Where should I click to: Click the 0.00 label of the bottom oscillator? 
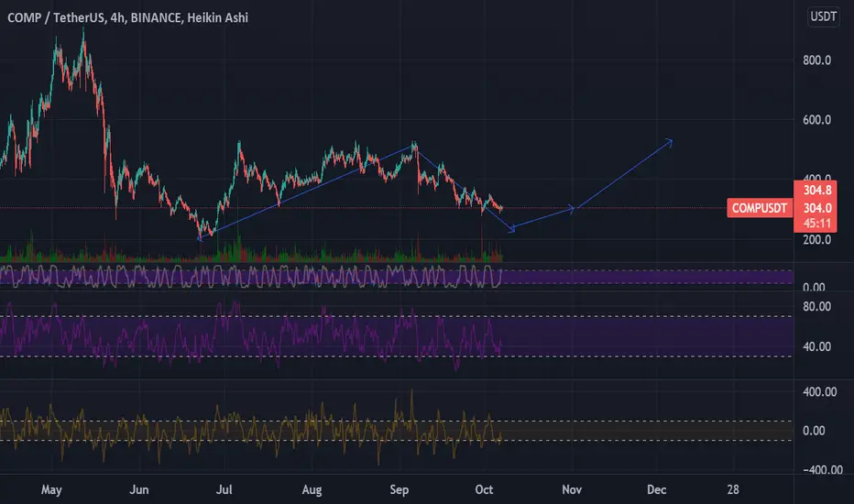point(814,431)
